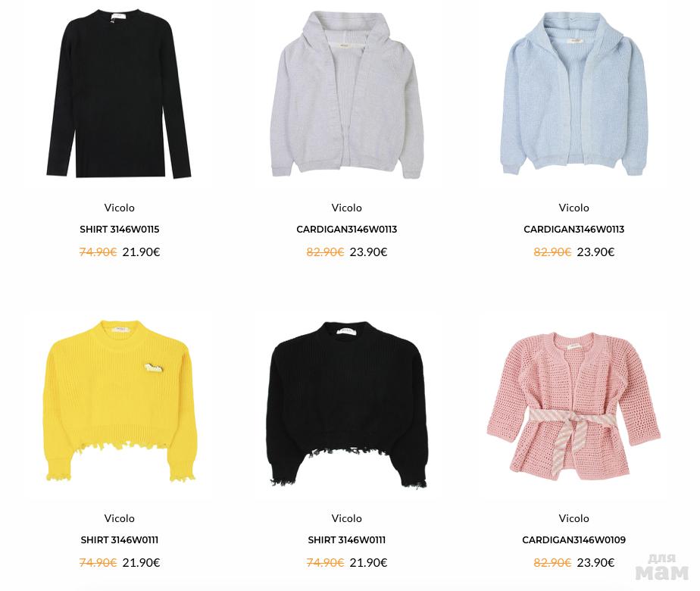Viewport: 700px width, 591px height.
Task: Click Vicolo brand above SHIRT 3146W0115
Action: [x=119, y=208]
